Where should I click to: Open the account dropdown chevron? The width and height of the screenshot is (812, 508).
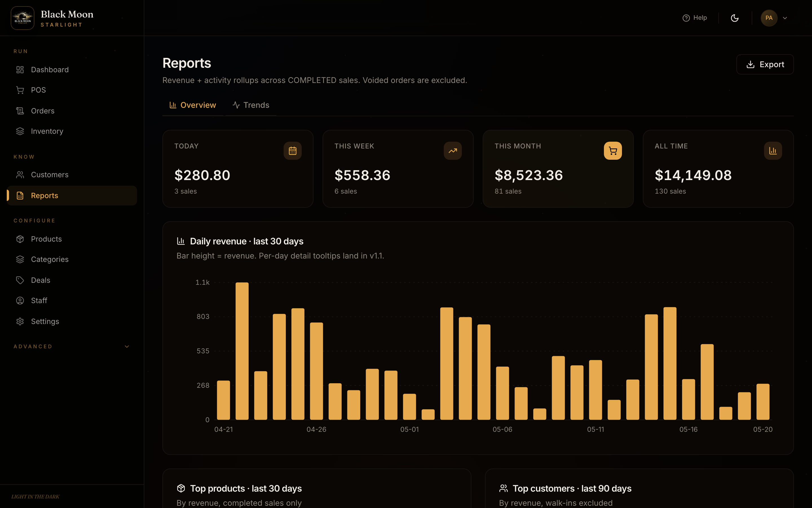coord(785,18)
